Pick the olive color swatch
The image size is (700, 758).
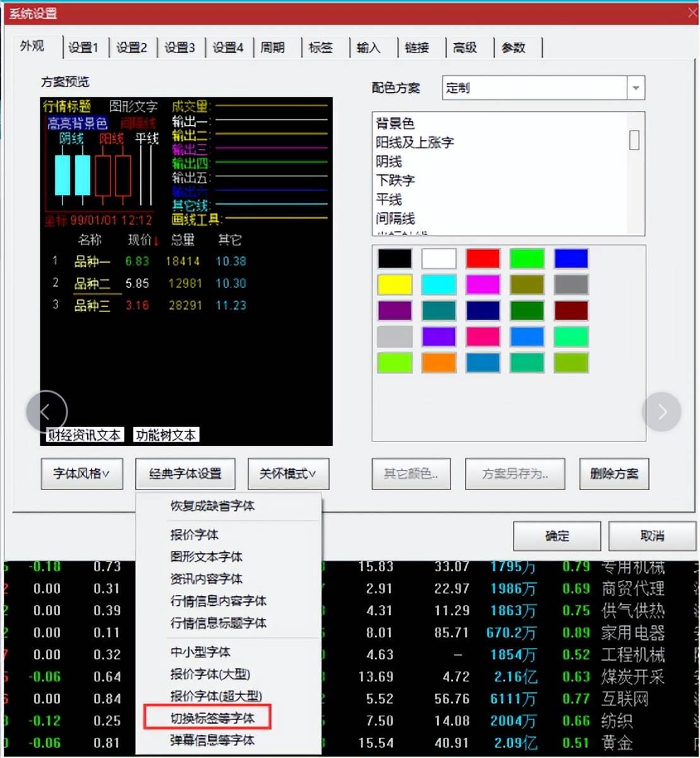[x=527, y=284]
